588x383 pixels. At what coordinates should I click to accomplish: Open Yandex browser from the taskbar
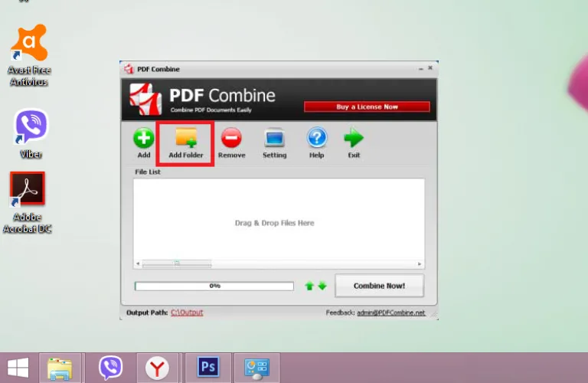(x=157, y=368)
